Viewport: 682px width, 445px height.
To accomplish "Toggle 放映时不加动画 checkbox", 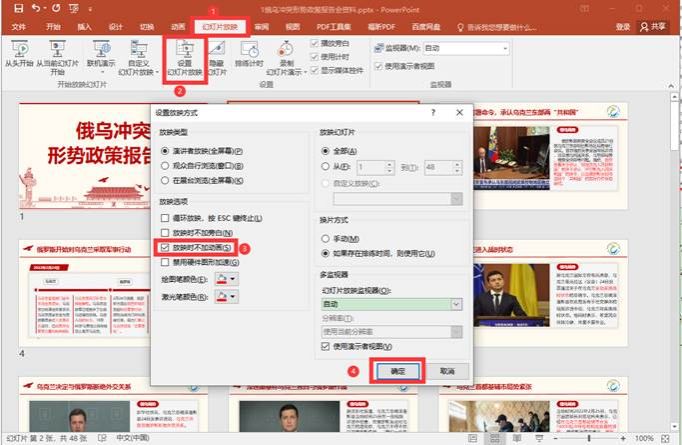I will (166, 247).
